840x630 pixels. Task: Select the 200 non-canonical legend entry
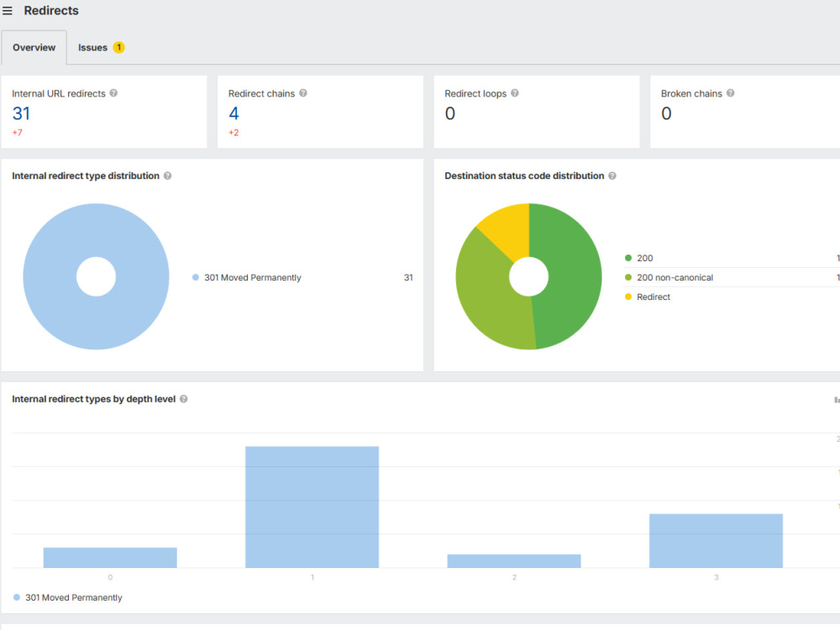click(x=669, y=277)
